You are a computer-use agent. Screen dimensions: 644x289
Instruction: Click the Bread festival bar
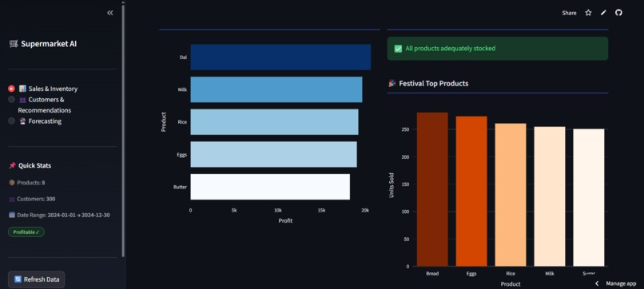click(432, 189)
